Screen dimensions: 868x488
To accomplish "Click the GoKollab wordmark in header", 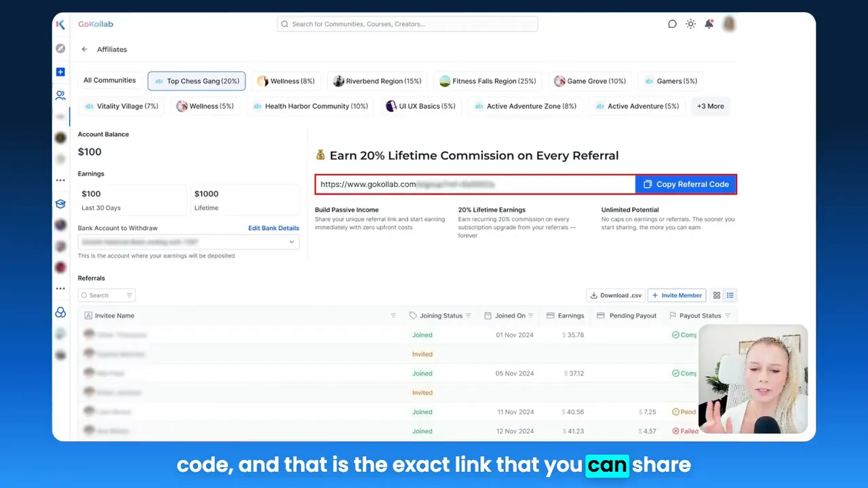I will tap(96, 24).
